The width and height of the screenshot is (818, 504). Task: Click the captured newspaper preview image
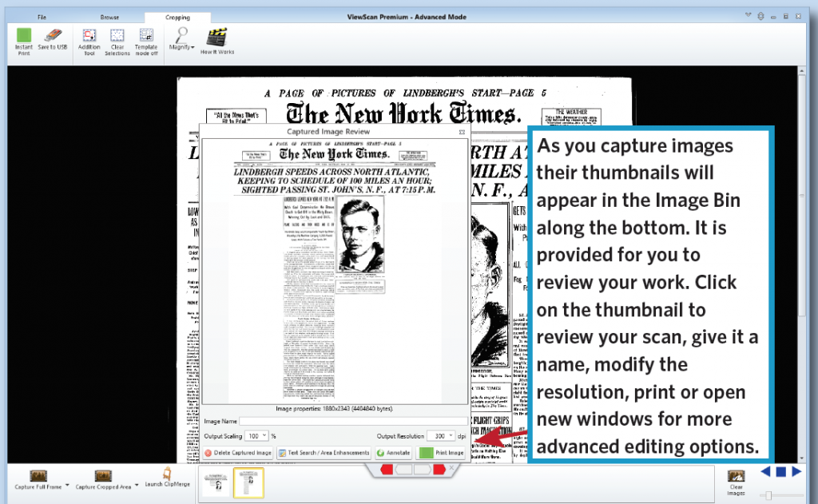click(x=335, y=272)
